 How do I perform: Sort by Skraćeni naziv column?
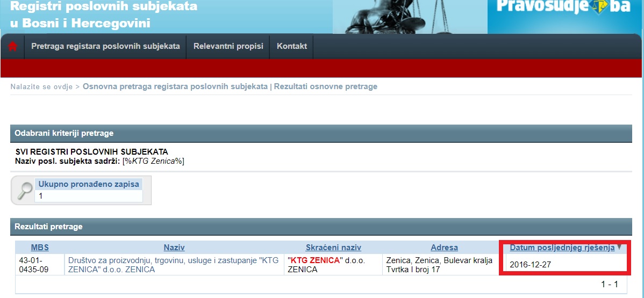tap(333, 248)
